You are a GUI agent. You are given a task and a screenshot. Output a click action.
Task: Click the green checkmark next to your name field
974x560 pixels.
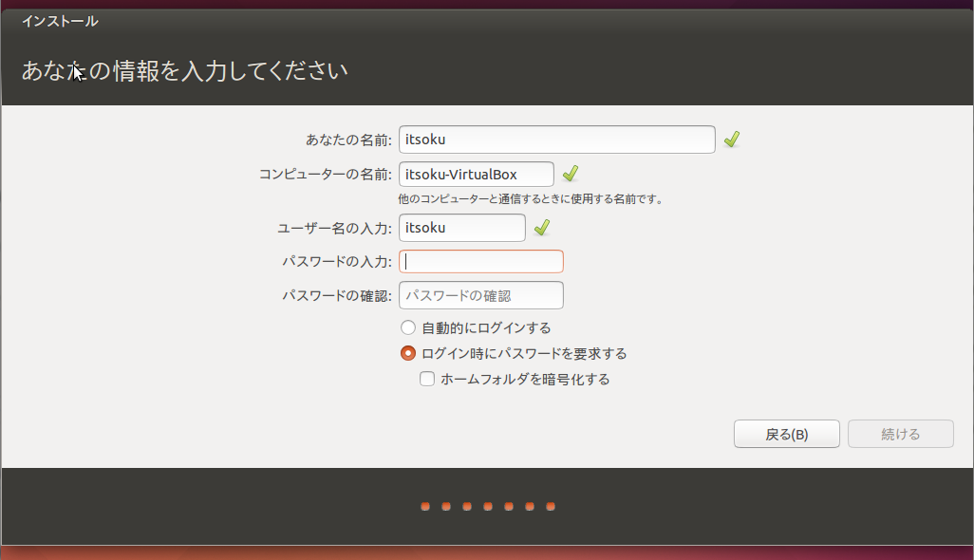pyautogui.click(x=732, y=140)
